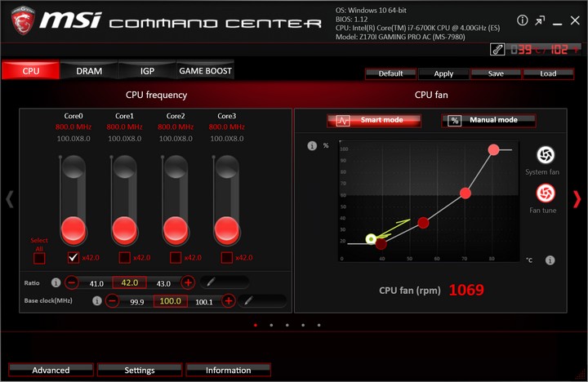This screenshot has height=382, width=588.
Task: Select the 100.1 base clock value
Action: [204, 302]
